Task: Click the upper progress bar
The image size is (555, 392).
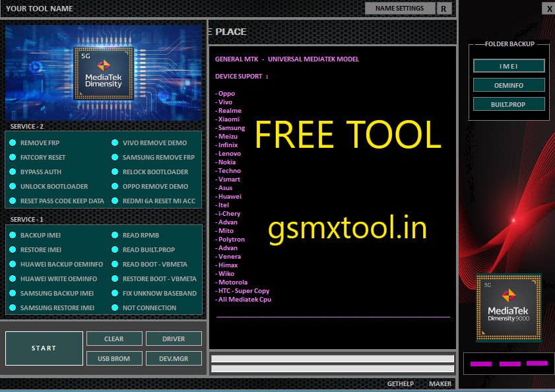Action: pos(333,359)
